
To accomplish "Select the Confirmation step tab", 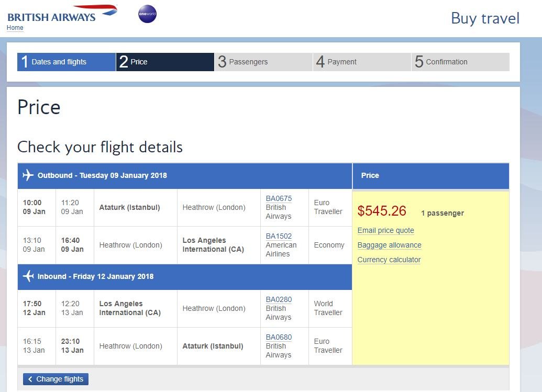I will click(460, 62).
